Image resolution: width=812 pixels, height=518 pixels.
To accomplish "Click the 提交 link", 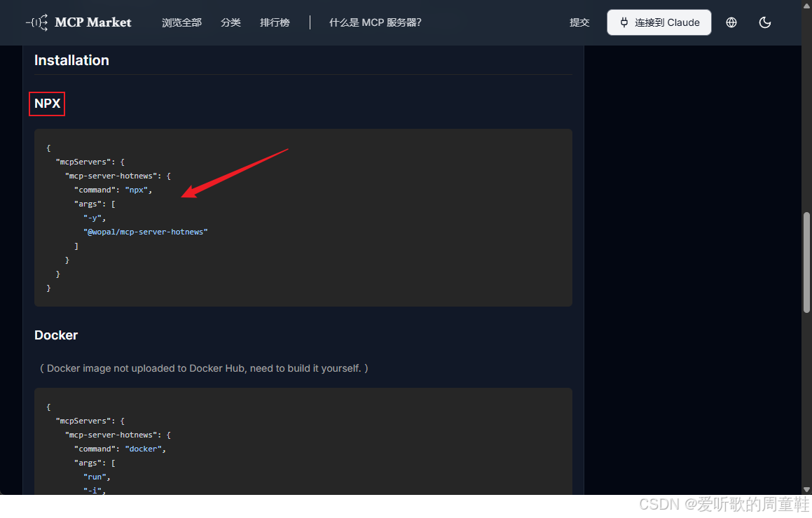I will coord(579,22).
